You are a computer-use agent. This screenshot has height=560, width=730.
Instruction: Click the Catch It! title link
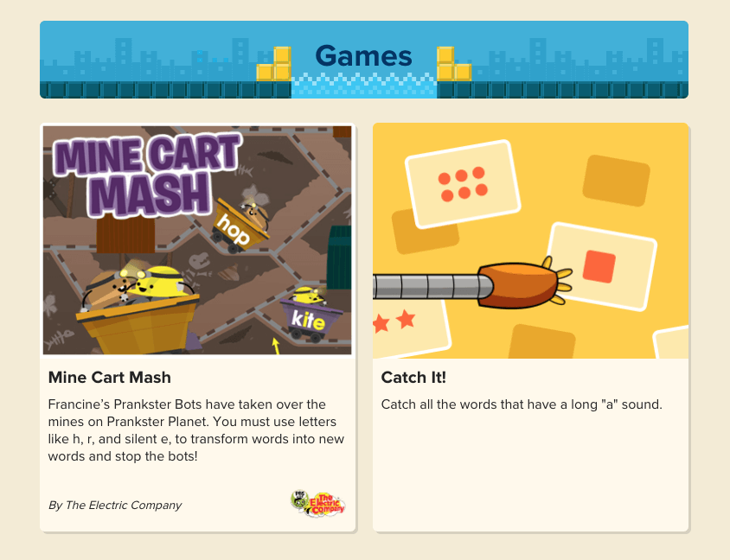[413, 377]
